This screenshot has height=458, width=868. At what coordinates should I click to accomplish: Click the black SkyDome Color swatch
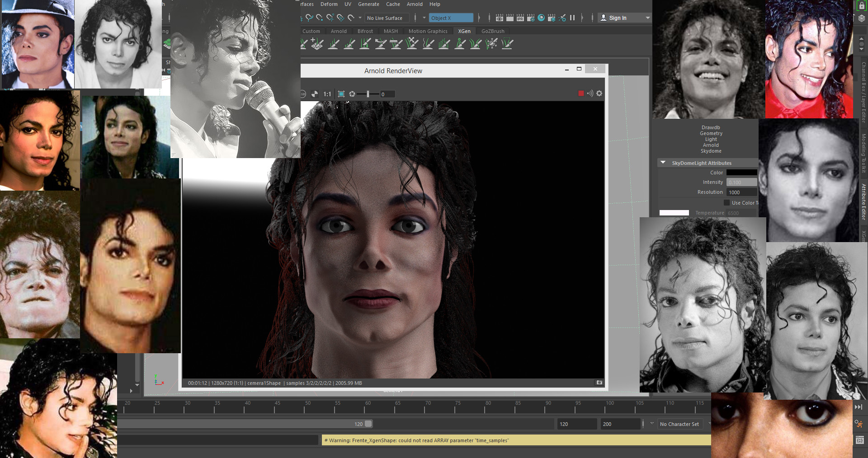[741, 173]
